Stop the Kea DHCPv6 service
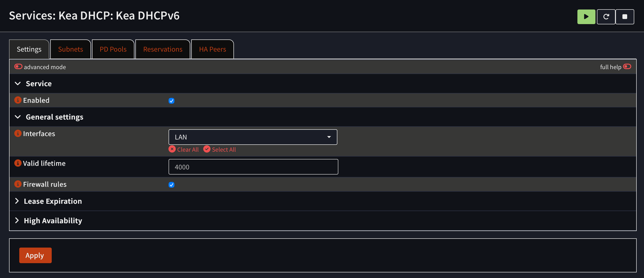 pyautogui.click(x=624, y=17)
